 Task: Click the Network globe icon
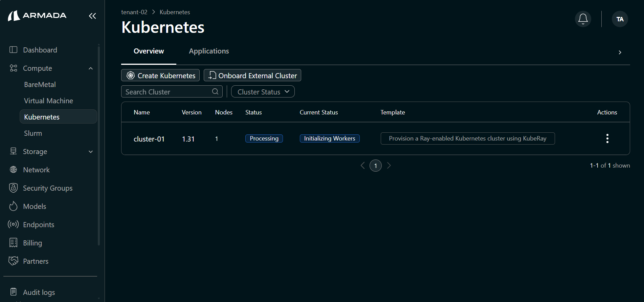(x=14, y=170)
